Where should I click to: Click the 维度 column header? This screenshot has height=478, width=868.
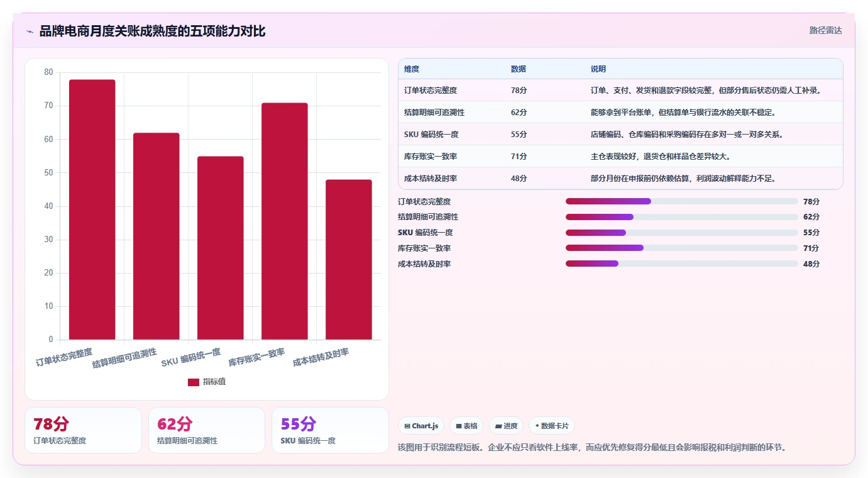coord(412,69)
